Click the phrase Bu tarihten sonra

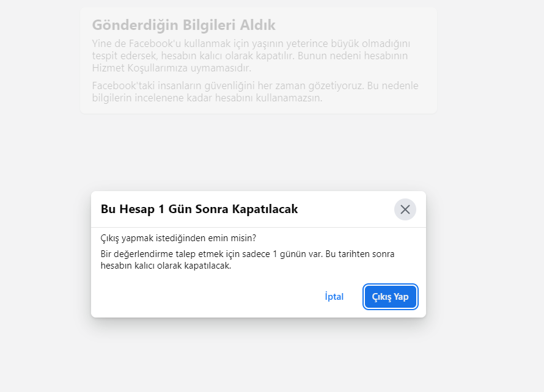360,254
